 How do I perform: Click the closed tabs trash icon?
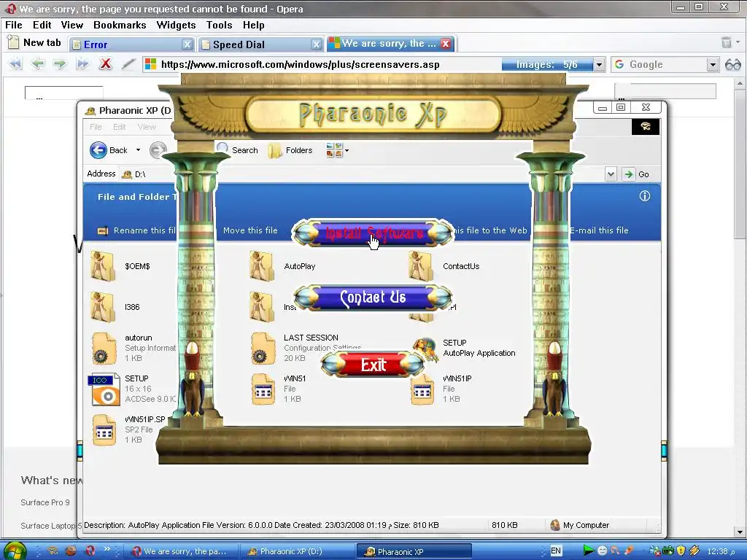(727, 42)
